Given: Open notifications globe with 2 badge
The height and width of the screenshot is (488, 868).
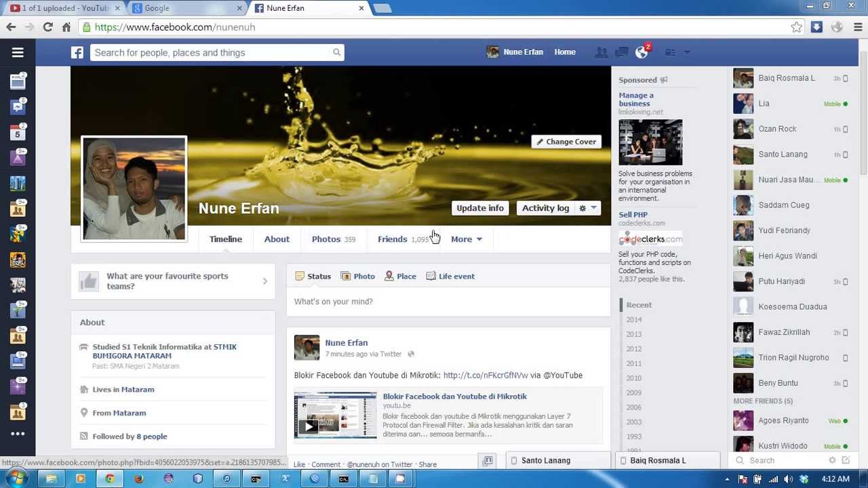Looking at the screenshot, I should 642,52.
